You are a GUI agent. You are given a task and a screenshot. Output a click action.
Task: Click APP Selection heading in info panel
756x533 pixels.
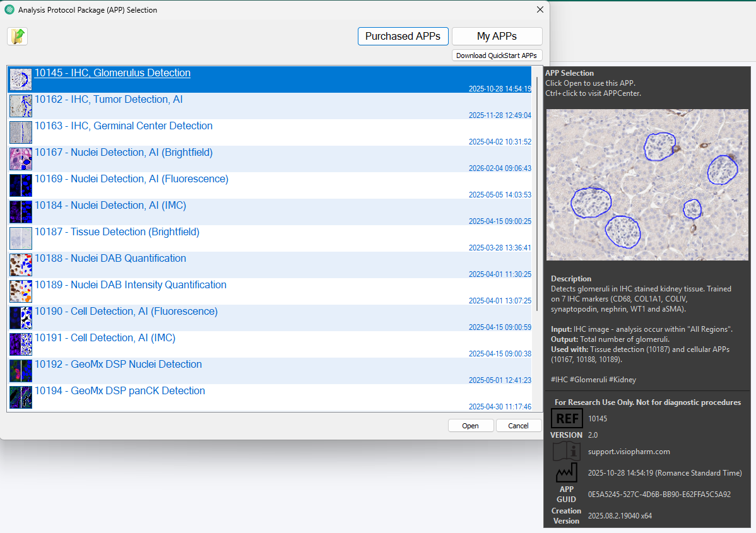tap(569, 73)
